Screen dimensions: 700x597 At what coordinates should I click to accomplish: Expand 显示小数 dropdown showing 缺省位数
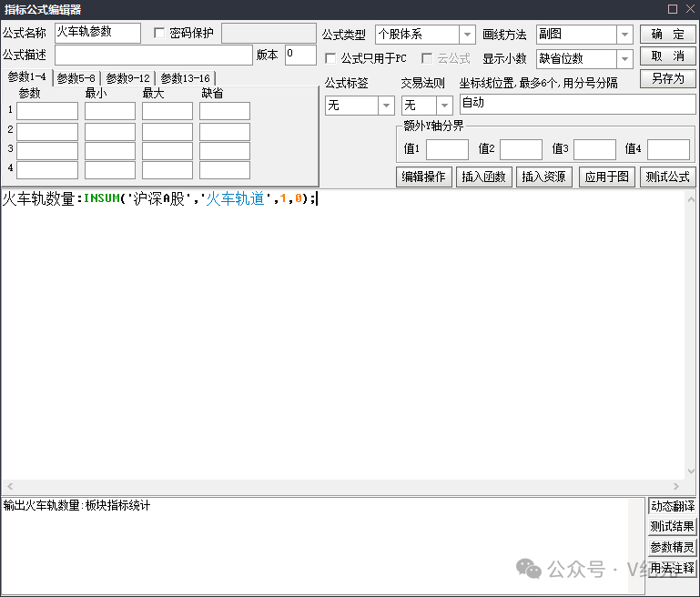click(624, 59)
